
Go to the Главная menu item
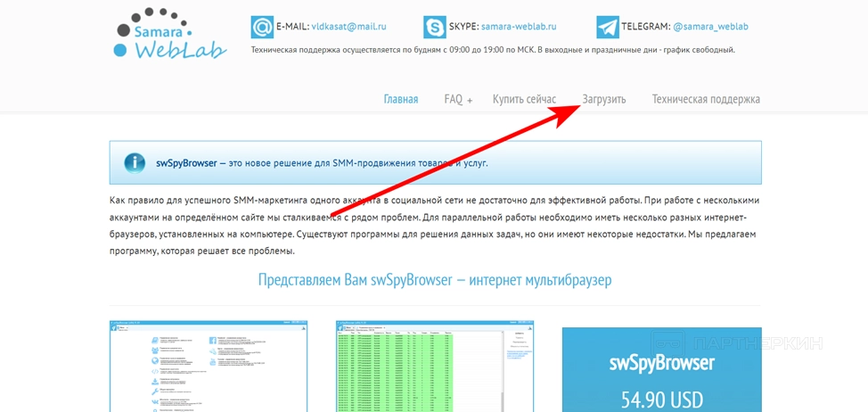[401, 100]
